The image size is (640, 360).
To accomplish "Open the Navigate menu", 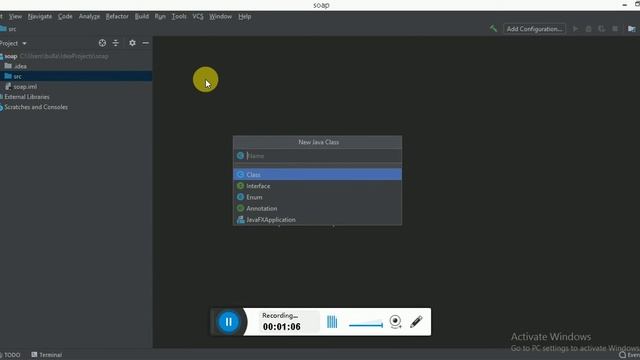I will [40, 17].
